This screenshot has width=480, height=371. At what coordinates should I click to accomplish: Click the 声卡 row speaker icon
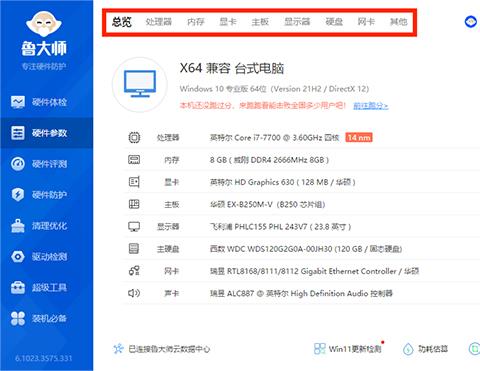coord(134,293)
